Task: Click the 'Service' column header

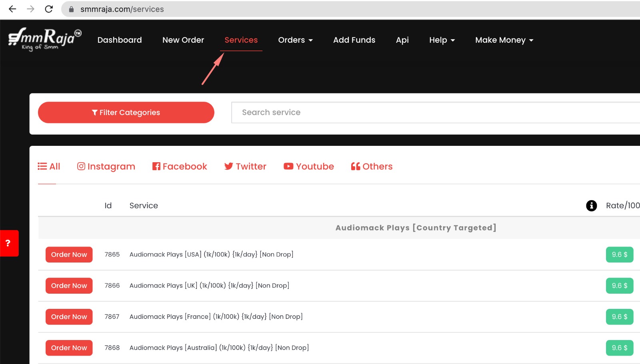Action: (144, 205)
